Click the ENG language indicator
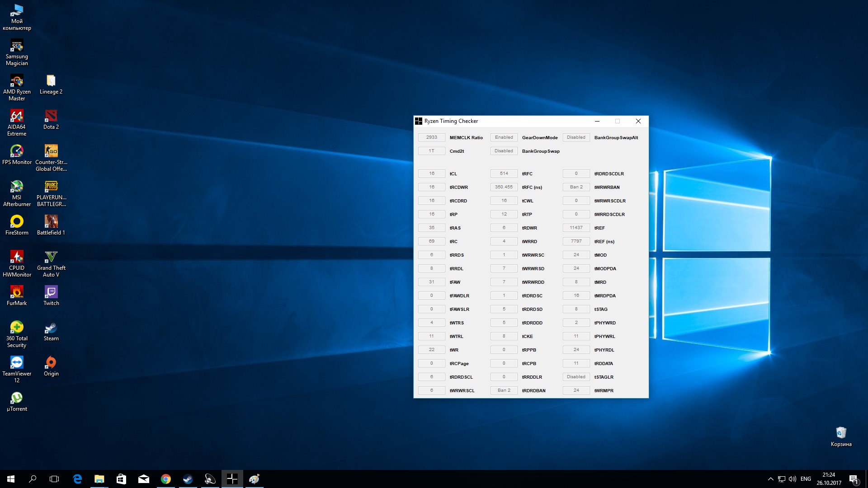Image resolution: width=868 pixels, height=488 pixels. (806, 479)
